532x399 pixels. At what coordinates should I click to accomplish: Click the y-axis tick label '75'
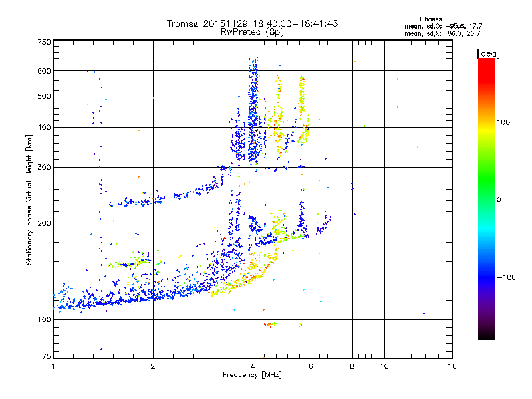coord(47,356)
